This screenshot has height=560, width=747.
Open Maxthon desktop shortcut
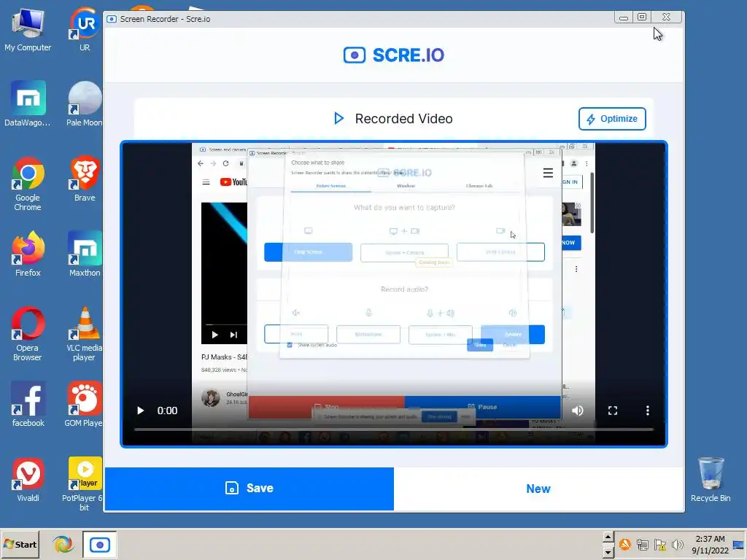click(x=85, y=254)
